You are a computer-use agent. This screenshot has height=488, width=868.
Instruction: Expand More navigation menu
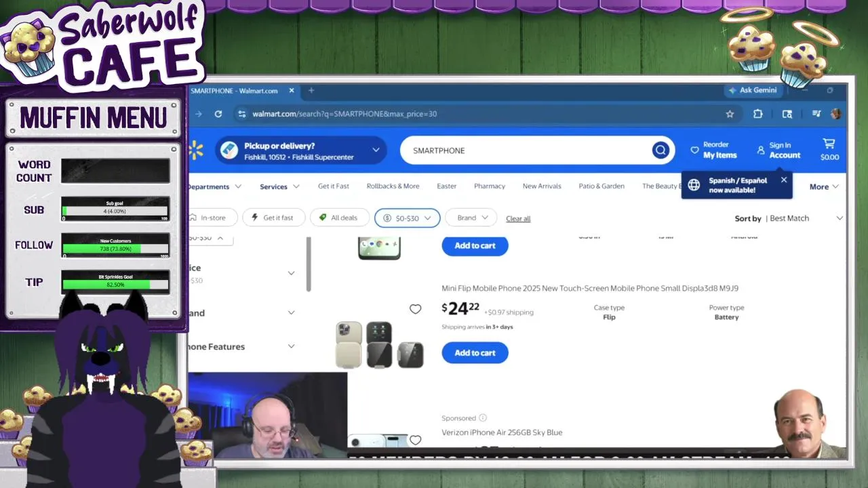tap(824, 186)
